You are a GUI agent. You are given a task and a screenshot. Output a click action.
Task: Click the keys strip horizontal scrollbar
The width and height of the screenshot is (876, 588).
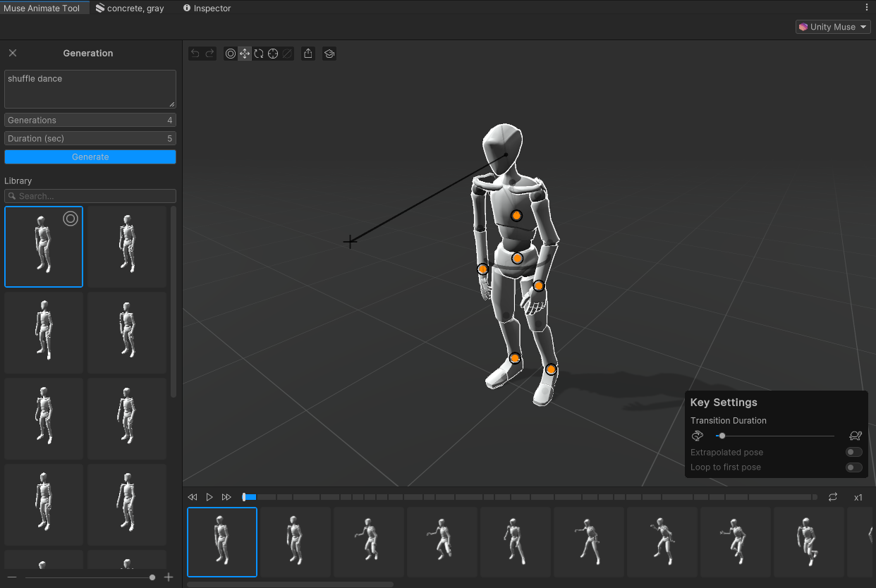(x=291, y=584)
